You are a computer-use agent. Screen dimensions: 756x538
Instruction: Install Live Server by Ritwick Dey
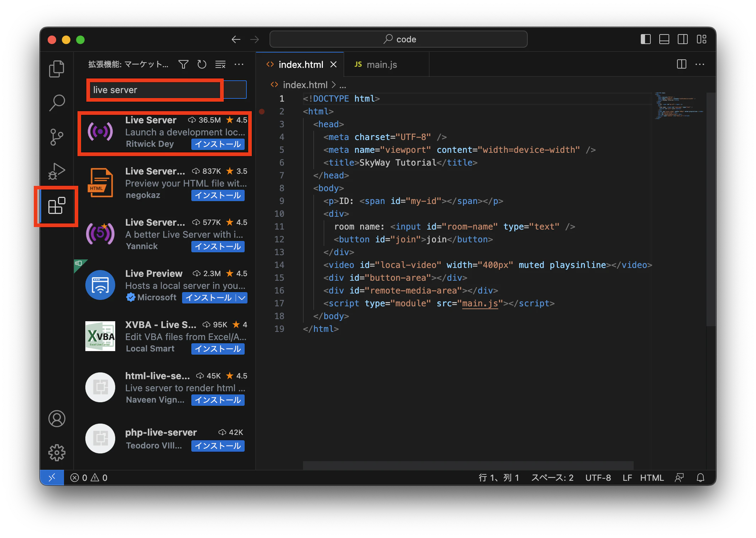pos(218,144)
